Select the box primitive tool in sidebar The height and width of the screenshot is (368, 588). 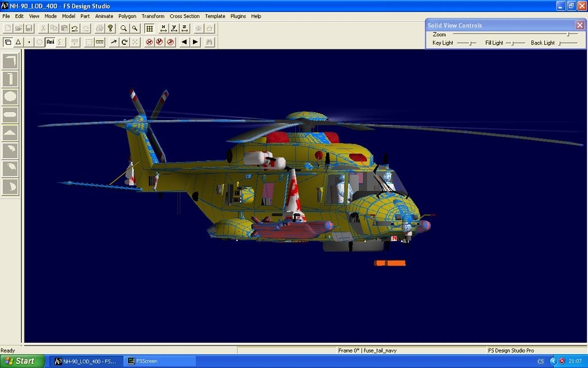pos(10,61)
